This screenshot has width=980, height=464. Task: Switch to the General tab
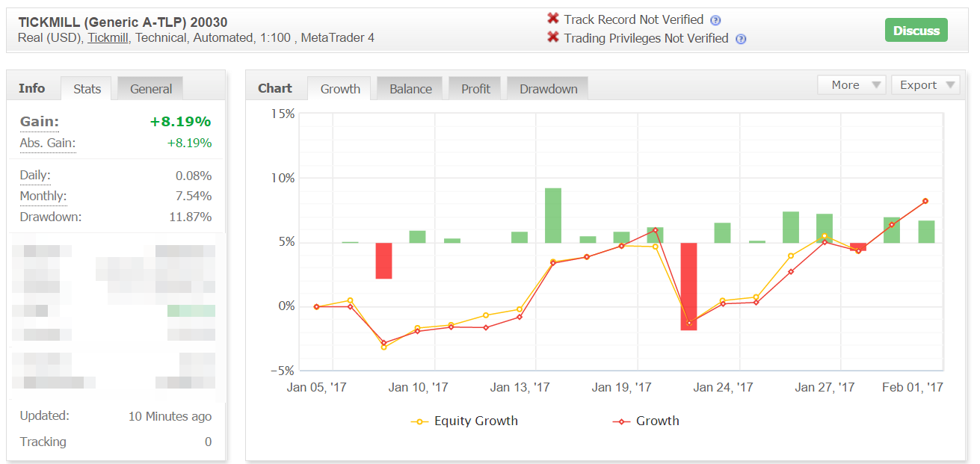click(151, 88)
